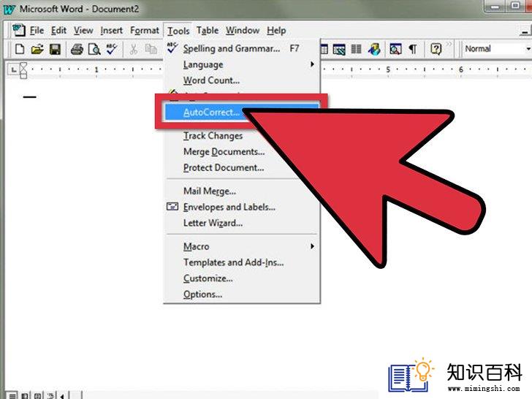Image resolution: width=532 pixels, height=399 pixels.
Task: Cut the selection with the scissors icon
Action: (133, 49)
